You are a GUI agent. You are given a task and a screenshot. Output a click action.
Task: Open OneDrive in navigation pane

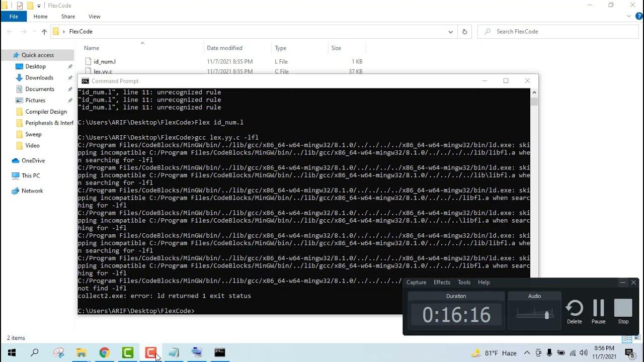pos(33,161)
